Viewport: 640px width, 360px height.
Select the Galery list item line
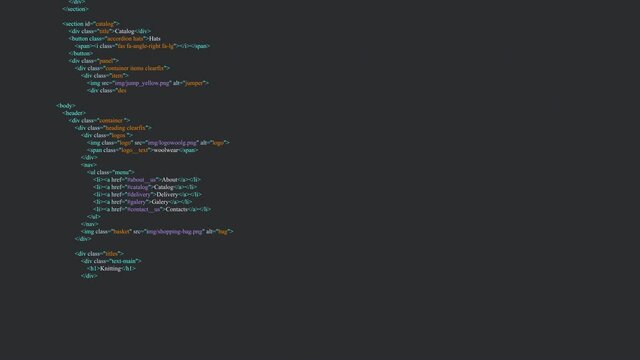click(x=142, y=202)
